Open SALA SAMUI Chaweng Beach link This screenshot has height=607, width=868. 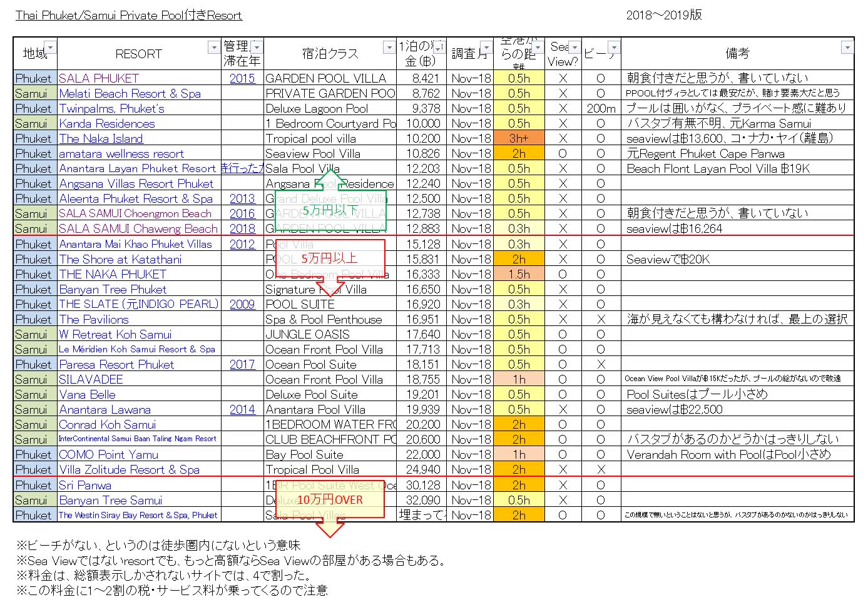[x=138, y=228]
